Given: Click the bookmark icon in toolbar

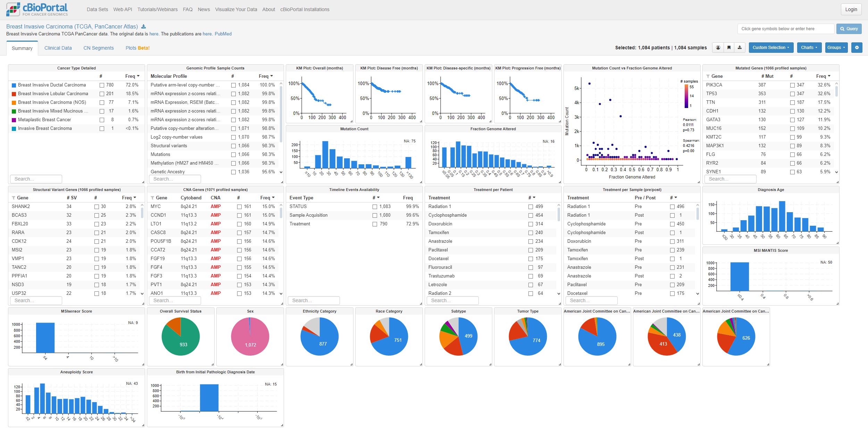Looking at the screenshot, I should tap(729, 48).
